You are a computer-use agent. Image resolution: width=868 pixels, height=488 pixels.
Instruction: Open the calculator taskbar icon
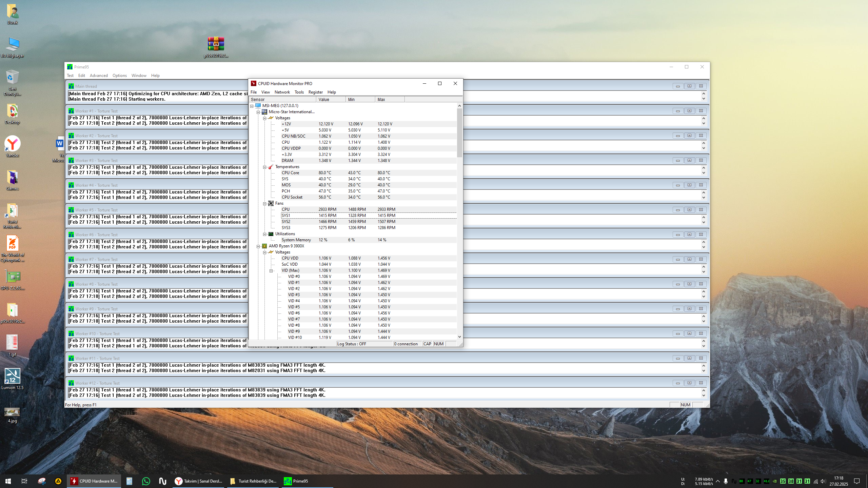(x=129, y=481)
